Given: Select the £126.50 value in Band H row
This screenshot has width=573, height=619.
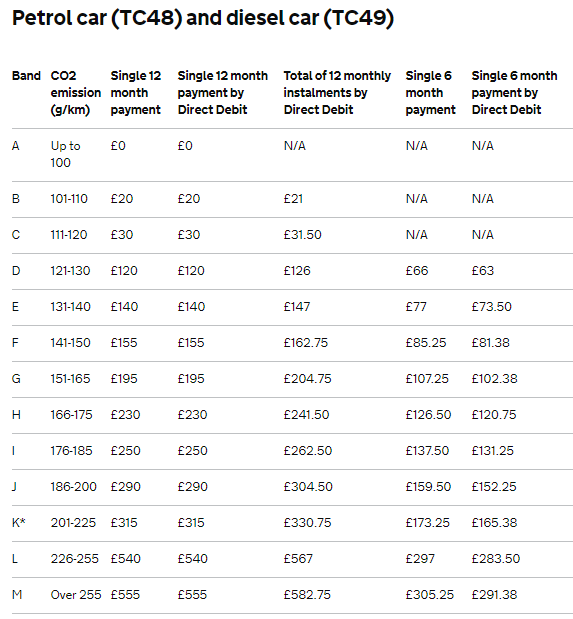Looking at the screenshot, I should tap(428, 415).
